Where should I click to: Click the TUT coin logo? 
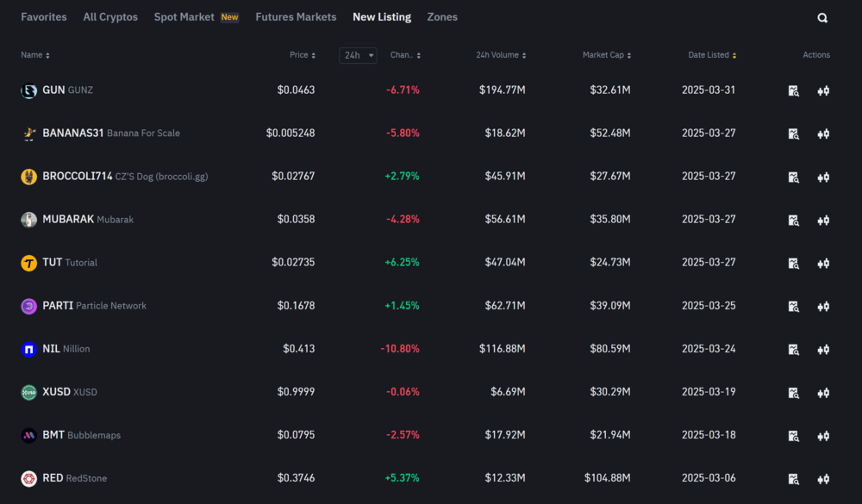click(x=28, y=263)
